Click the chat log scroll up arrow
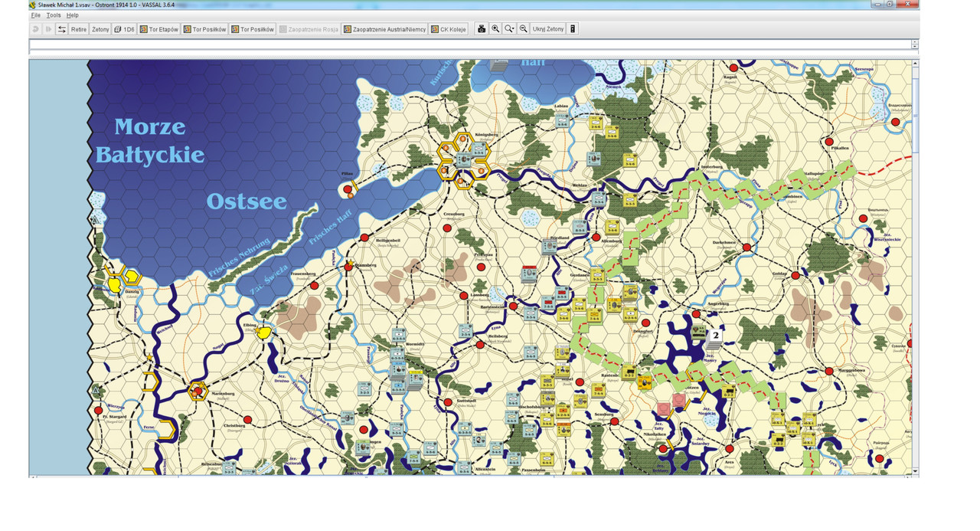The image size is (980, 531). (915, 42)
